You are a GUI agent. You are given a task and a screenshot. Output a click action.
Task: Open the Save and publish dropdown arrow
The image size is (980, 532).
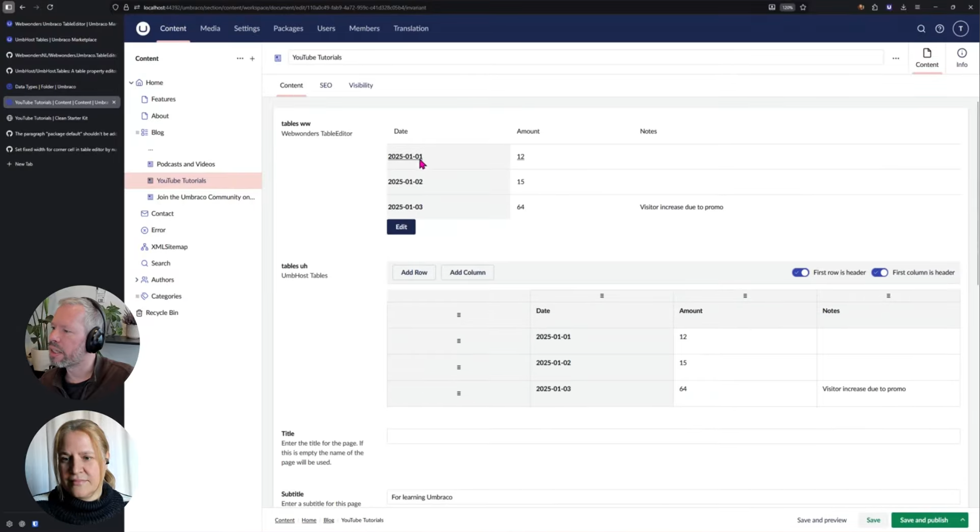coord(962,520)
